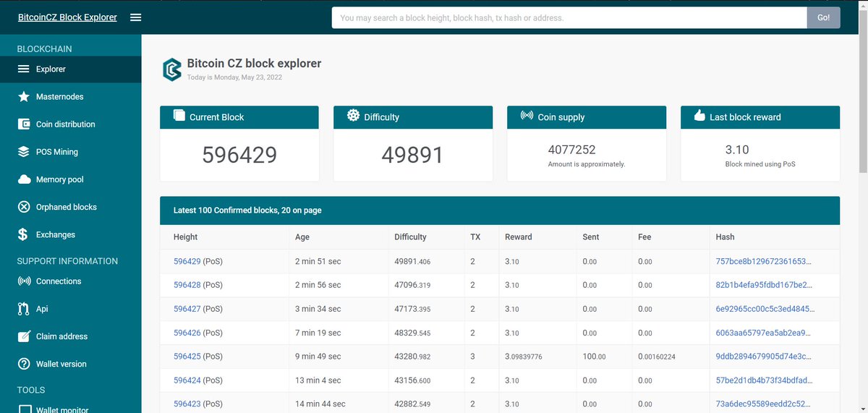Screen dimensions: 868x413
Task: Click the Difficulty gear icon
Action: (x=353, y=115)
